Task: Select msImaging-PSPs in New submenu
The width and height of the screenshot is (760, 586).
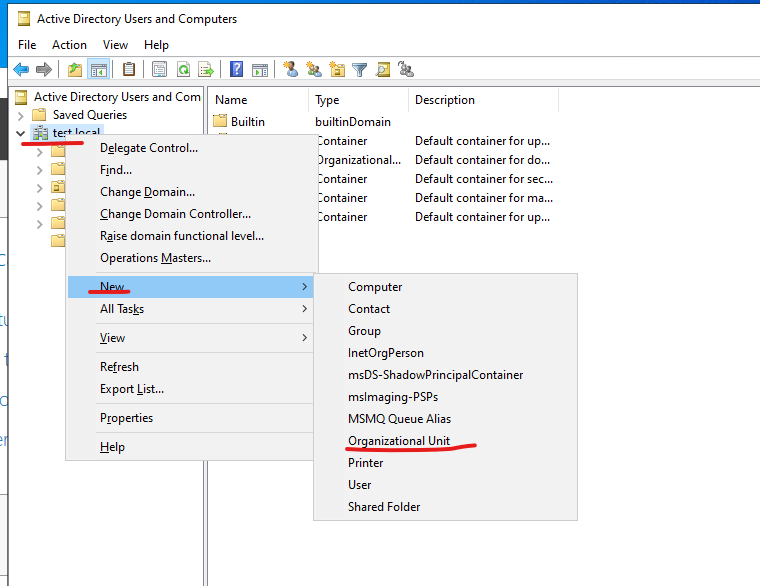Action: point(445,397)
